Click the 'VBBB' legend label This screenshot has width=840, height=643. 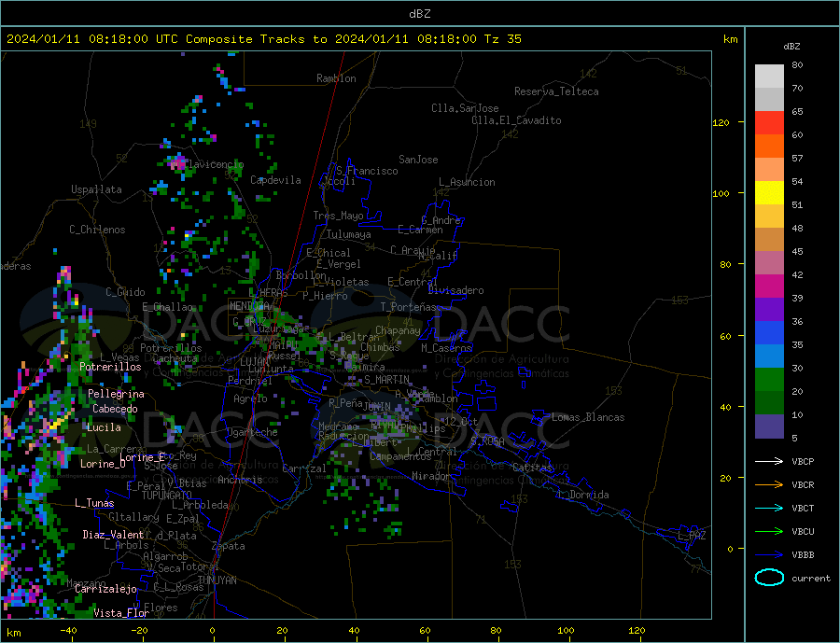pyautogui.click(x=803, y=554)
